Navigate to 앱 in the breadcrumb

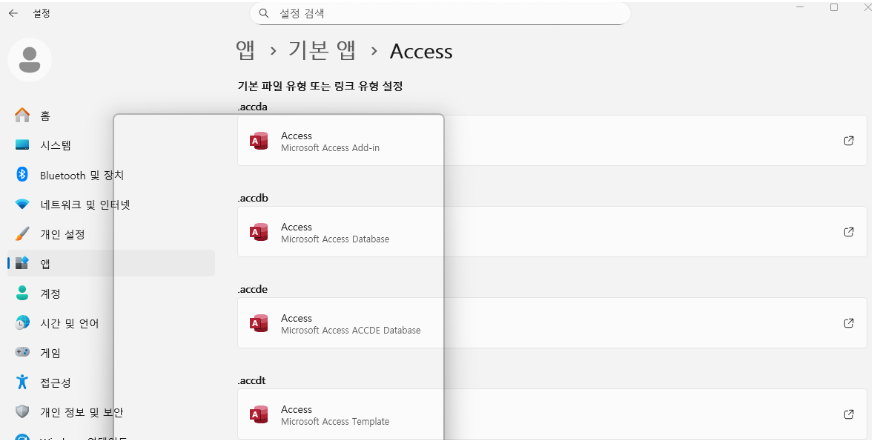(x=245, y=51)
